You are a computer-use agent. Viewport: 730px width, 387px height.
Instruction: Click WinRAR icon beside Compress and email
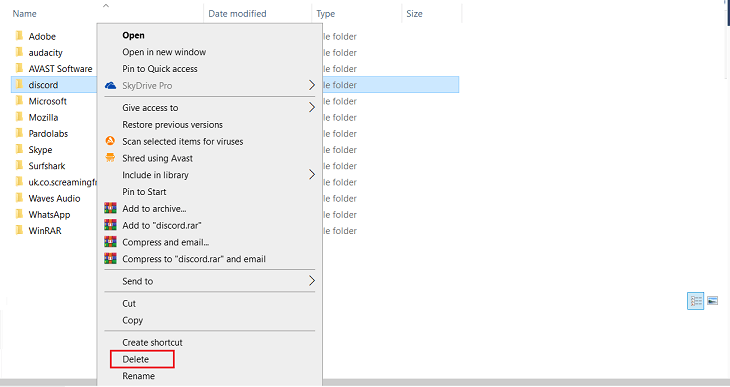(110, 242)
